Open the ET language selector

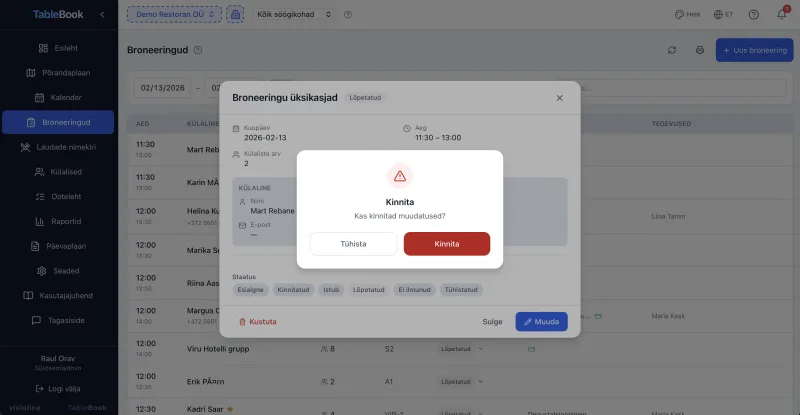click(724, 15)
